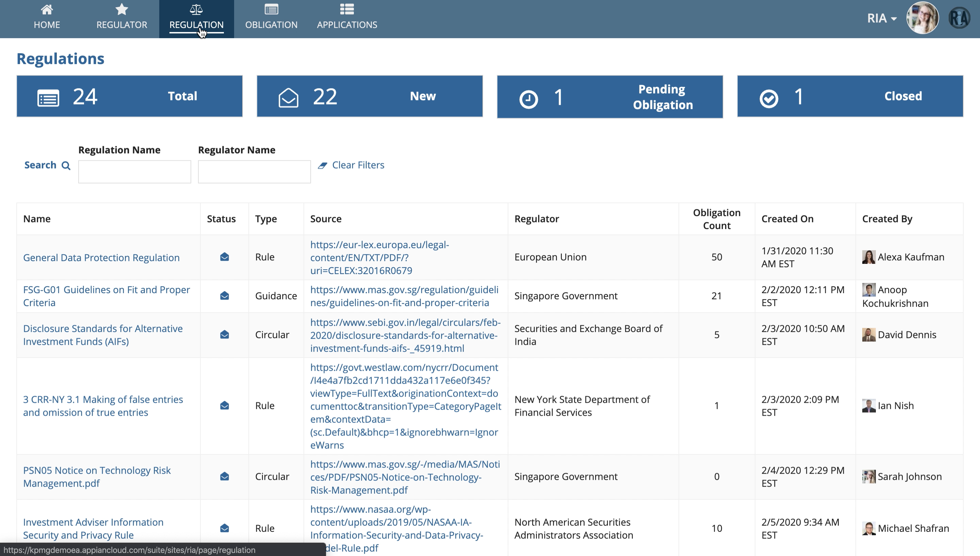980x556 pixels.
Task: Click status envelope icon for General Data Protection Regulation
Action: pyautogui.click(x=224, y=257)
